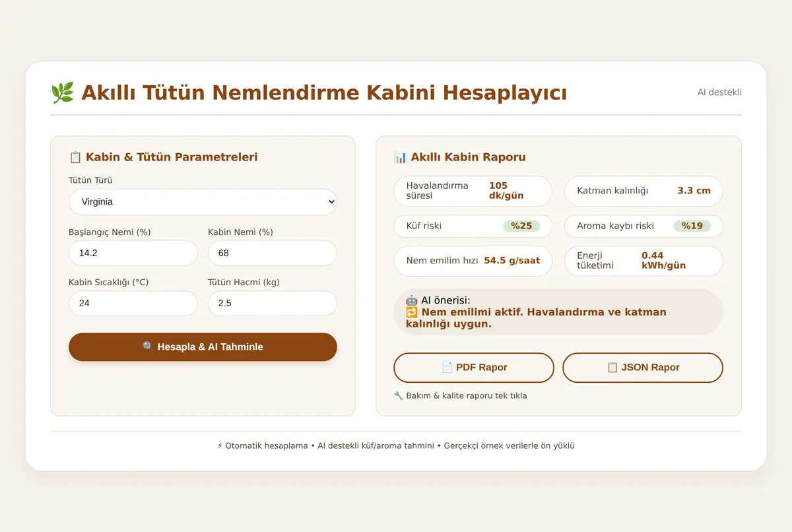Click the Akıllı Tütün Nemlendirme Kabini Hesaplayıcı title

pyautogui.click(x=324, y=93)
